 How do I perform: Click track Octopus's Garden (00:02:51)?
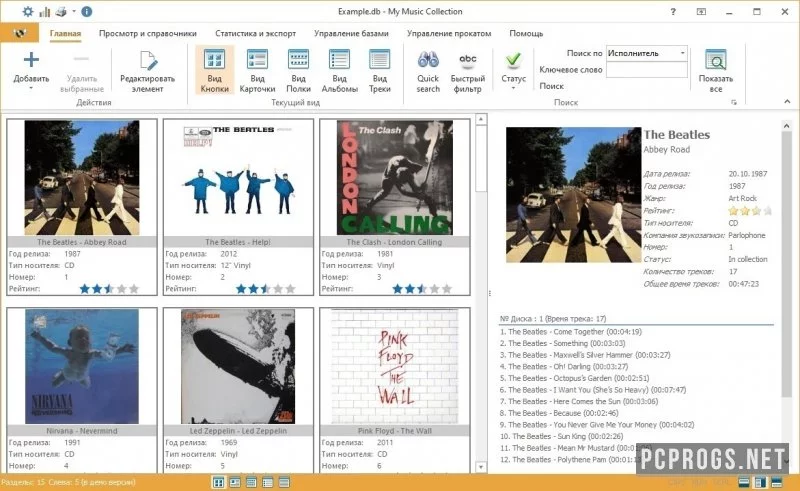click(x=574, y=378)
